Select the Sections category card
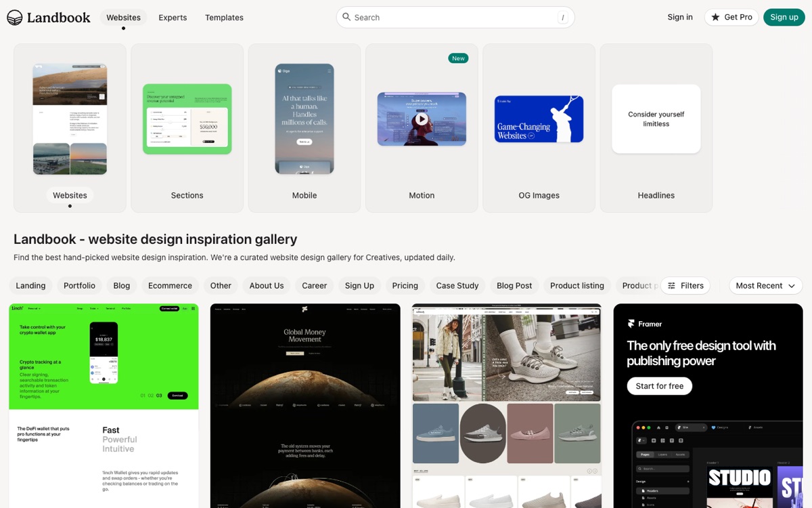 pos(187,128)
